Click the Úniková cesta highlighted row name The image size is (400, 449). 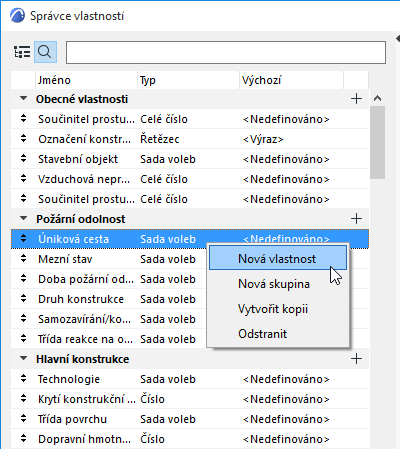pyautogui.click(x=73, y=239)
